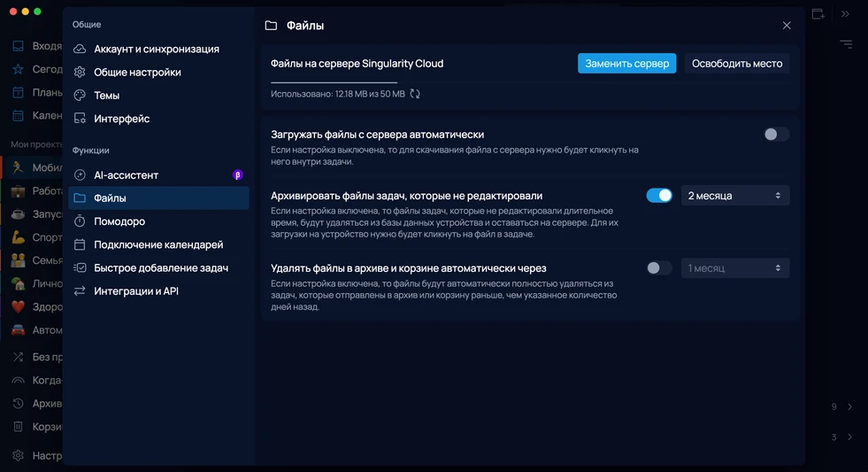
Task: Click the add-window icon at top right
Action: [x=818, y=14]
